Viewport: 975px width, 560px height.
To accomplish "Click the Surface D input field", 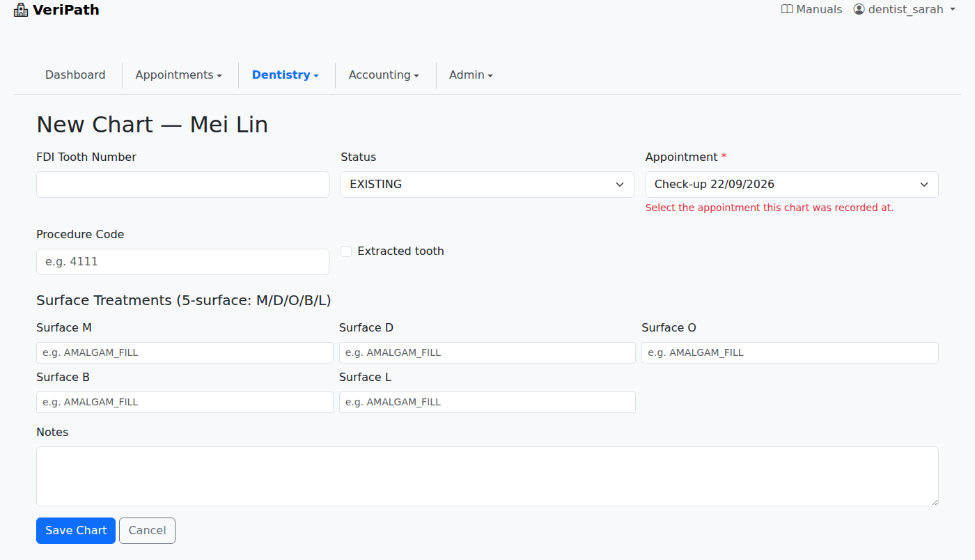I will click(487, 352).
